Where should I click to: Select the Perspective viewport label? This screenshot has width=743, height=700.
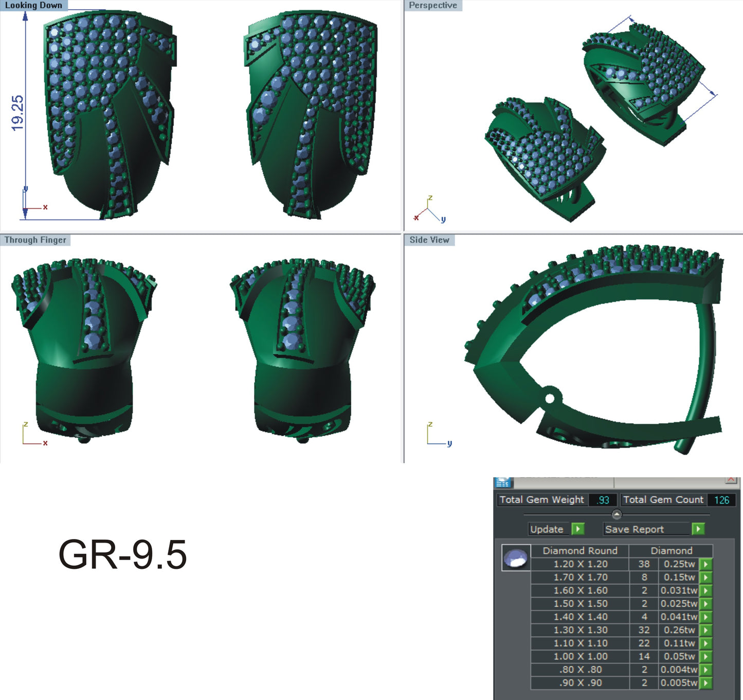432,5
